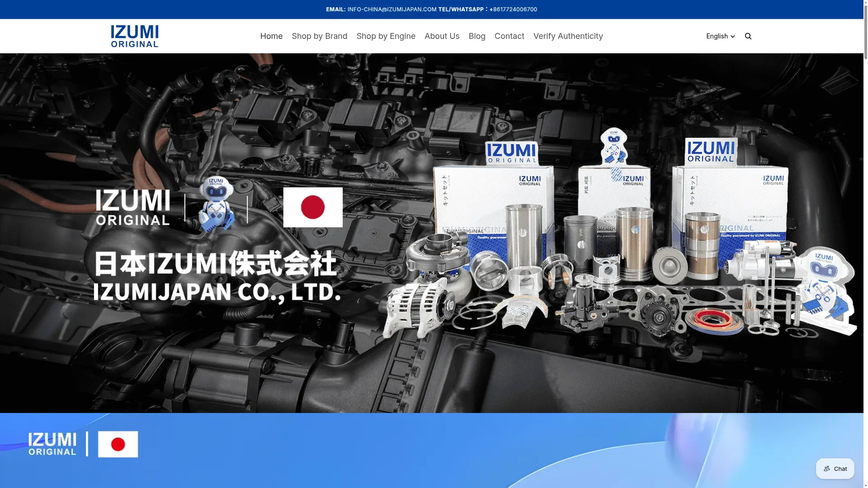
Task: Open the Shop by Engine menu
Action: (x=386, y=36)
